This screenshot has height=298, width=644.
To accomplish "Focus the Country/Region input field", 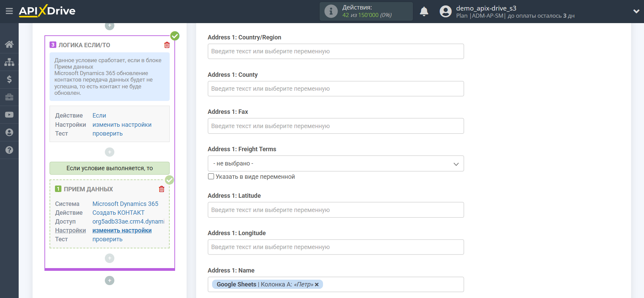I will 336,51.
